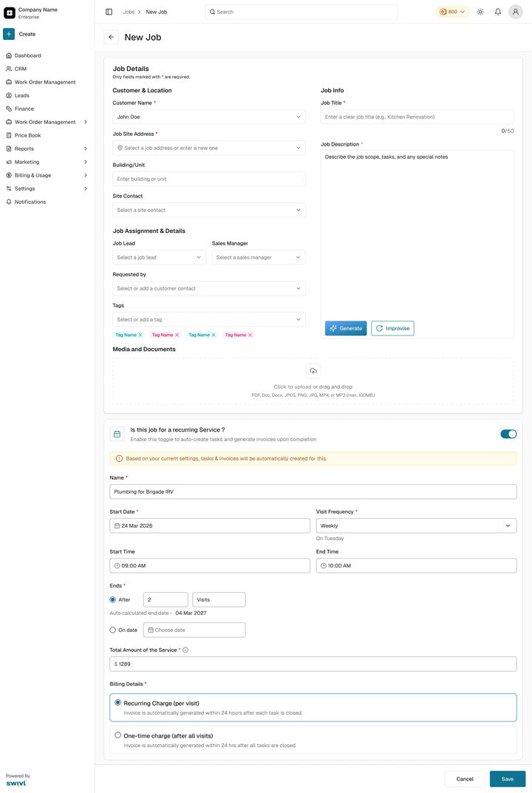Click the Cancel button
This screenshot has height=793, width=532.
coord(465,779)
